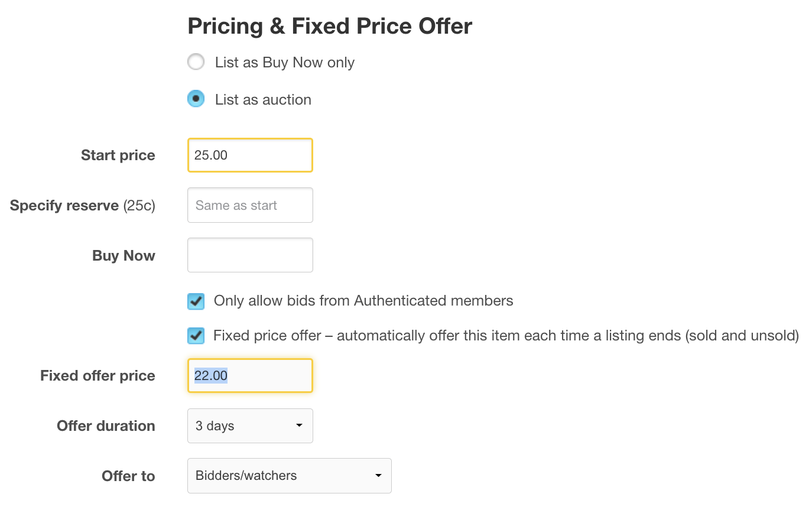Toggle the Authenticated members only checkbox
812x526 pixels.
196,301
